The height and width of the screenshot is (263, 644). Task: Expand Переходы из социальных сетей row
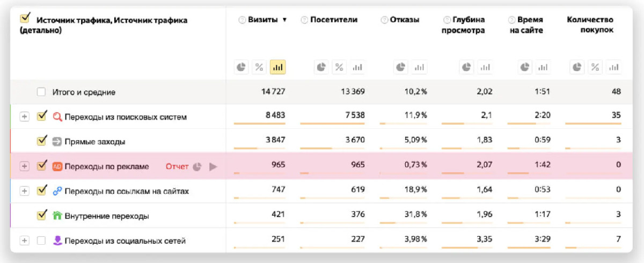click(24, 241)
